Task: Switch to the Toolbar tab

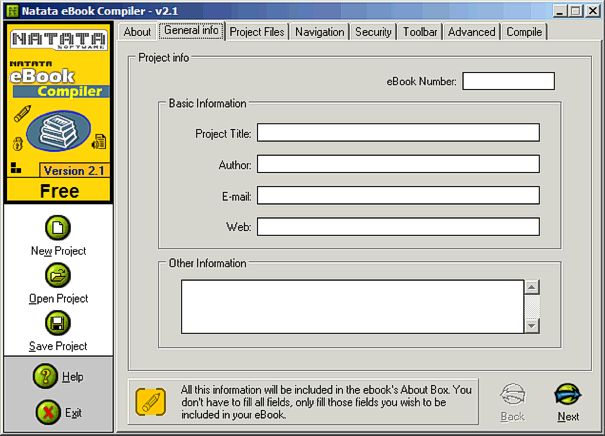Action: tap(420, 32)
